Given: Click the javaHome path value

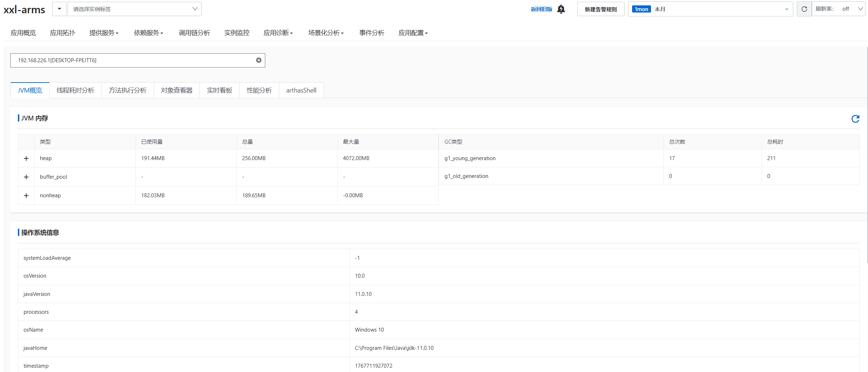Looking at the screenshot, I should (x=394, y=348).
